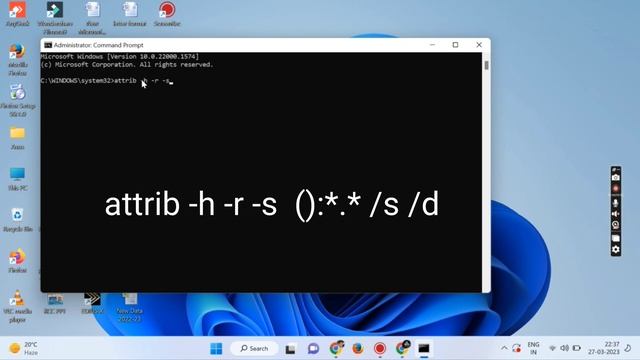Open the red recorder app on the taskbar
Screen dimensions: 640x360
[x=380, y=349]
